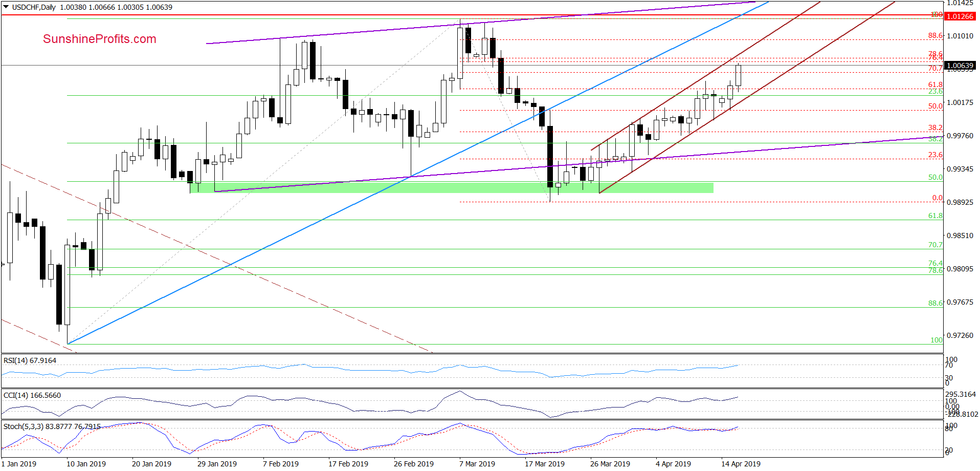Click the 1.00175 price axis value
This screenshot has height=471, width=980.
[960, 102]
